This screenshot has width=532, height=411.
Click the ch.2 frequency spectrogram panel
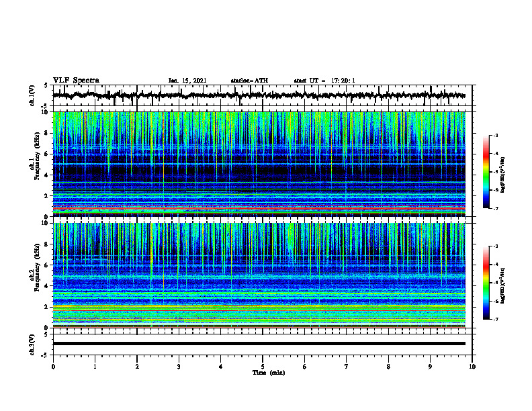259,275
